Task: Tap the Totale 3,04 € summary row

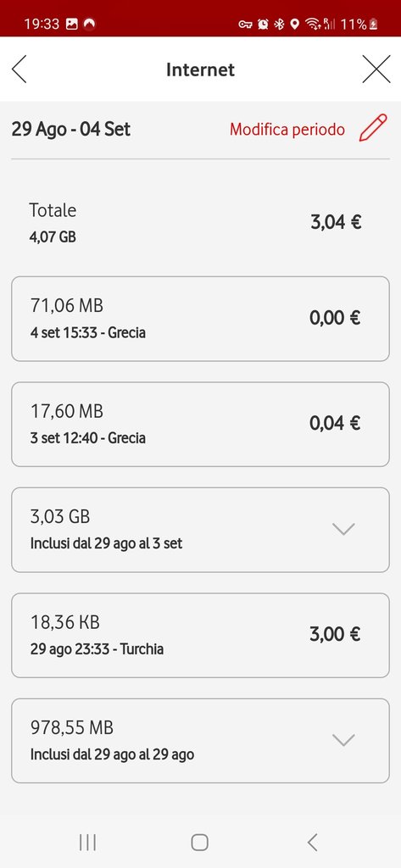Action: point(200,223)
